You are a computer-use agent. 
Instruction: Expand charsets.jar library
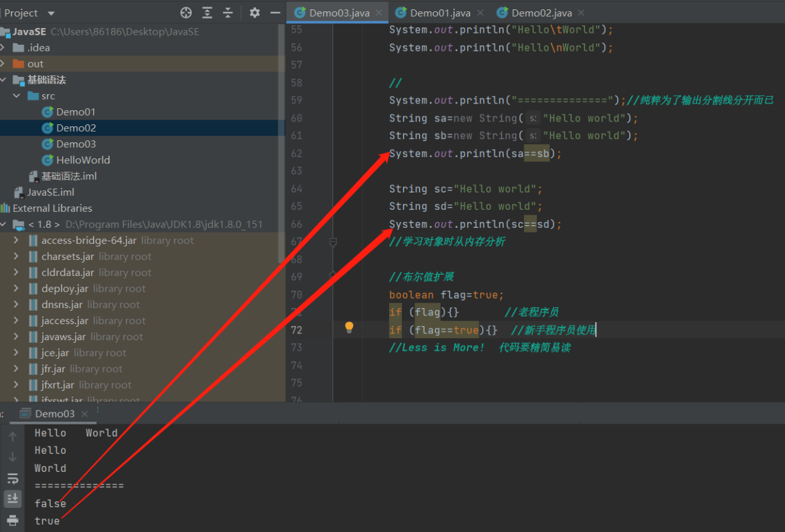click(x=17, y=256)
